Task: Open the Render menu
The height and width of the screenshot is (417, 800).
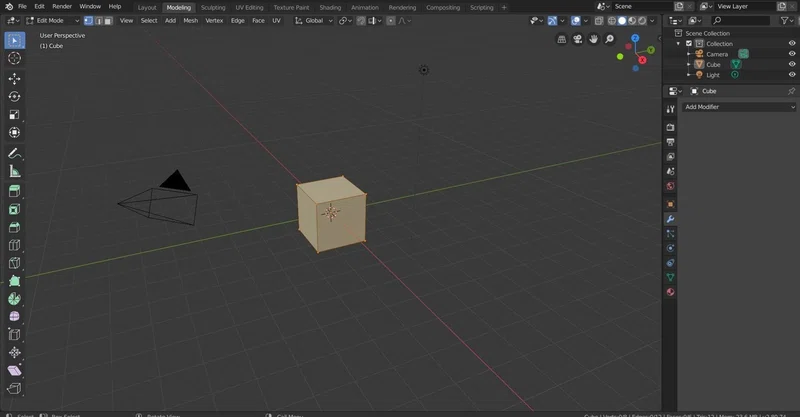Action: [62, 7]
